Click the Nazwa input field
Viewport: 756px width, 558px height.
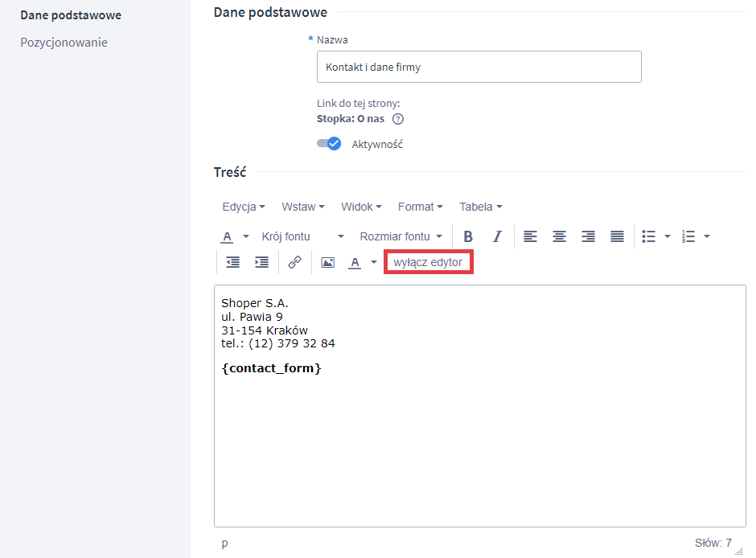click(479, 68)
